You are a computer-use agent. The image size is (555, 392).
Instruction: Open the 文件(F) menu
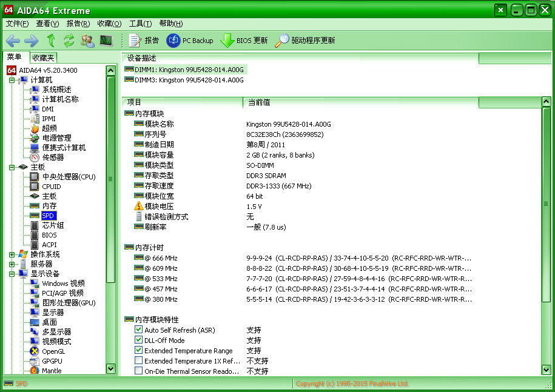[x=17, y=24]
